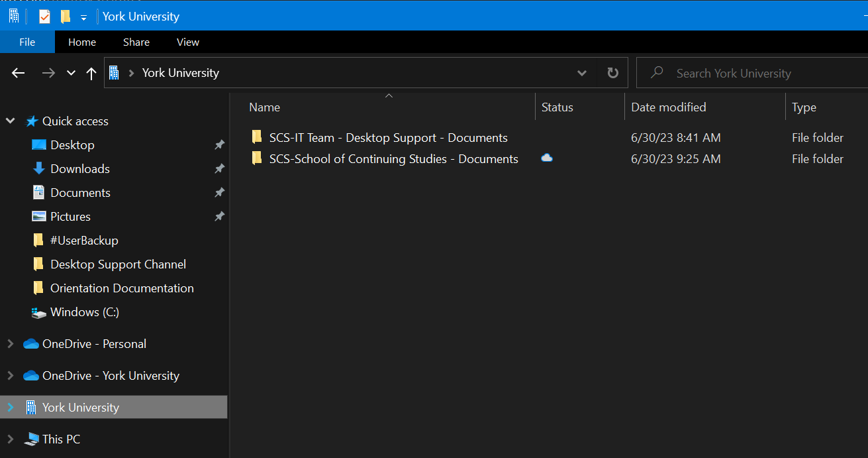Select Quick access in navigation pane
Image resolution: width=868 pixels, height=458 pixels.
pyautogui.click(x=75, y=121)
